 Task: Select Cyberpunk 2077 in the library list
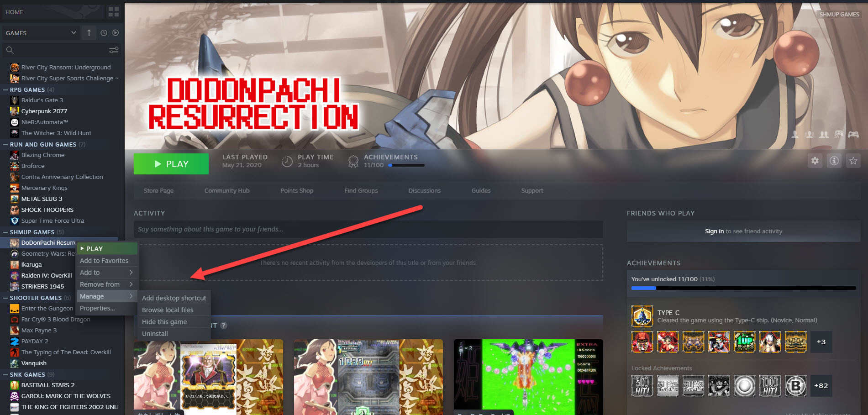pyautogui.click(x=44, y=111)
